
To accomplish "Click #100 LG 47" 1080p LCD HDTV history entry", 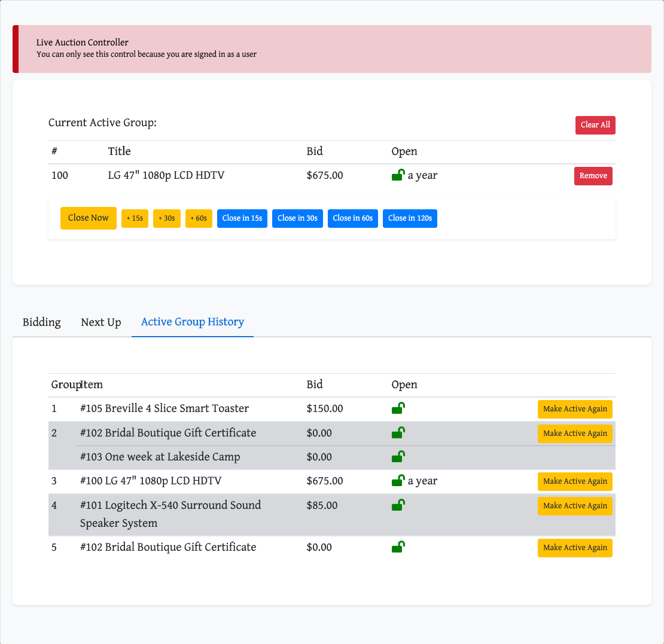I will [151, 481].
